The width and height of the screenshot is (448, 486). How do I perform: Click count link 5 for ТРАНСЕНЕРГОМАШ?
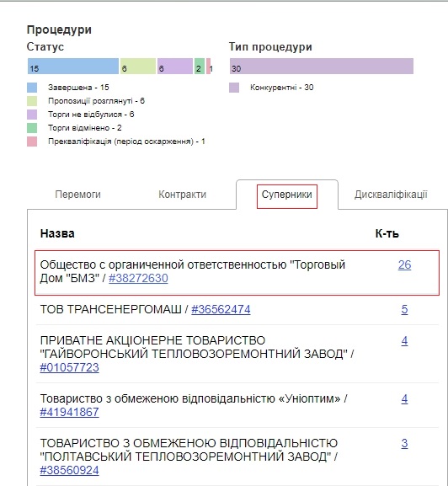(x=404, y=309)
